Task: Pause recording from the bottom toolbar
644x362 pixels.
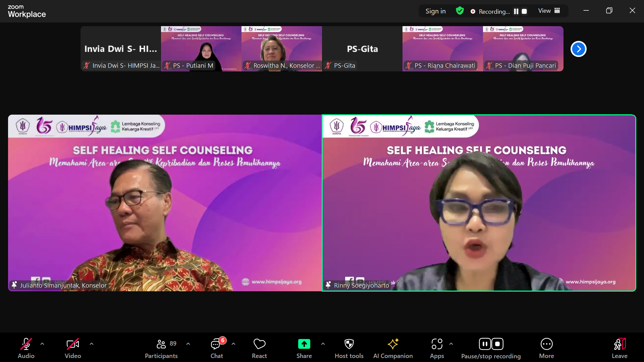Action: (x=485, y=344)
